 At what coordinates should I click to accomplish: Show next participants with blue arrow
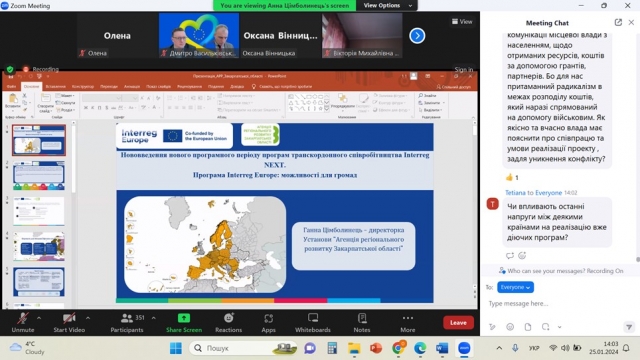417,36
